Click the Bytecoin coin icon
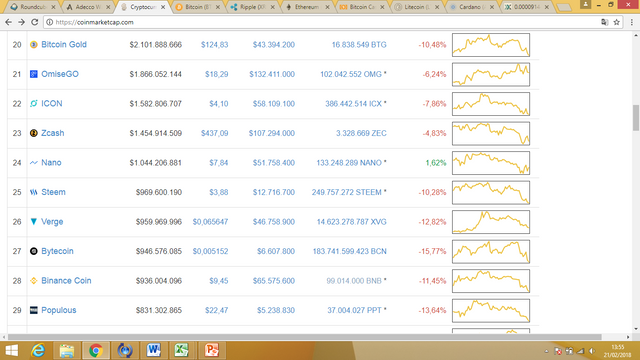The height and width of the screenshot is (360, 640). (34, 251)
